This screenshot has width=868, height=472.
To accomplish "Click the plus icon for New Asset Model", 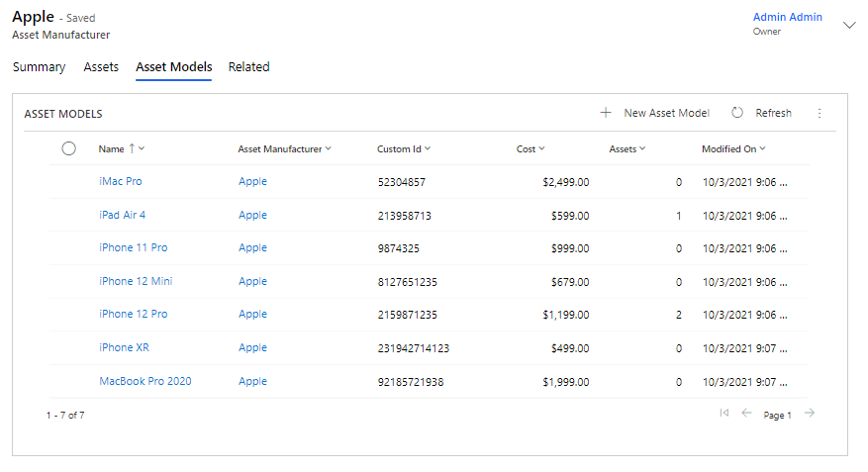I will 606,113.
